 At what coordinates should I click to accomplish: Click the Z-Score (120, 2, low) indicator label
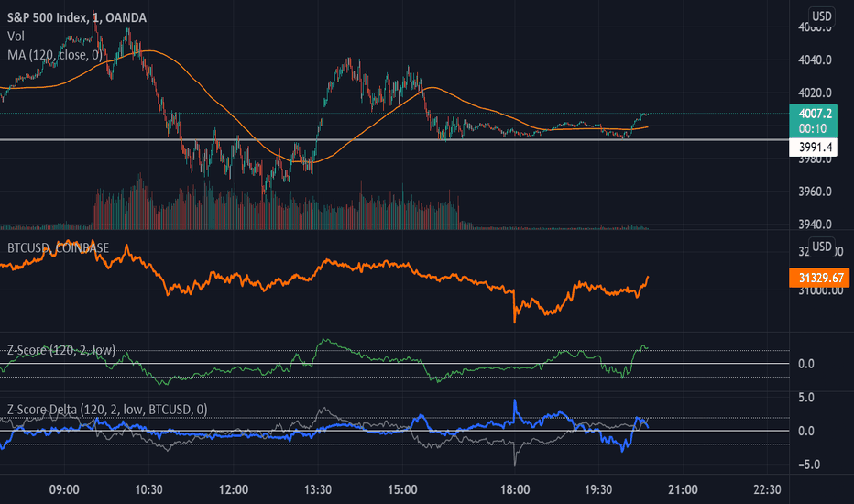coord(61,350)
